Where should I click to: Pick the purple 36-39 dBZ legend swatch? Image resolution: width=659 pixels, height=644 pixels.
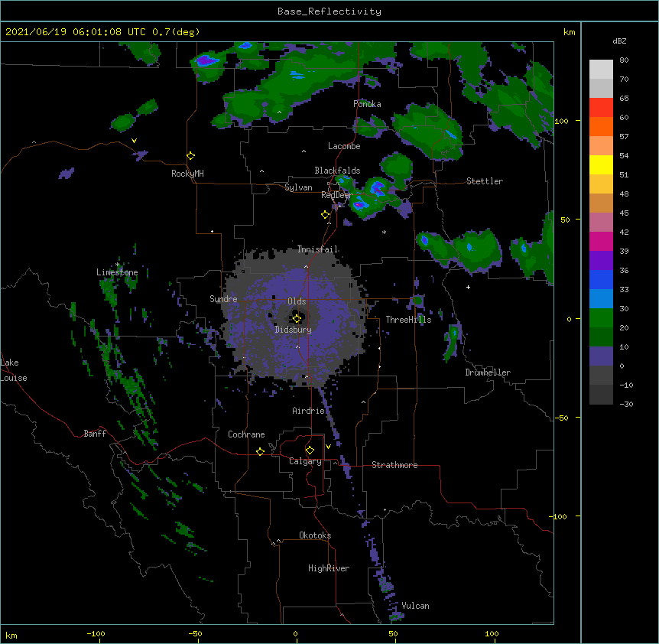point(601,261)
